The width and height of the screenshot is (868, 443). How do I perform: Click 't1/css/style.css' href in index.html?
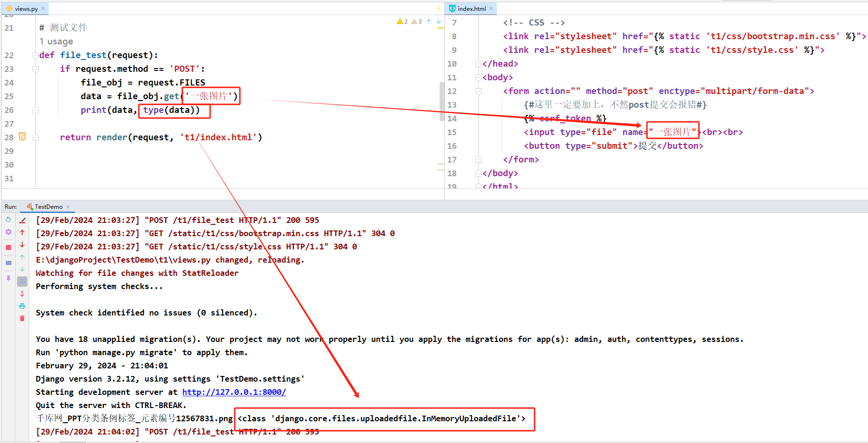tap(752, 50)
